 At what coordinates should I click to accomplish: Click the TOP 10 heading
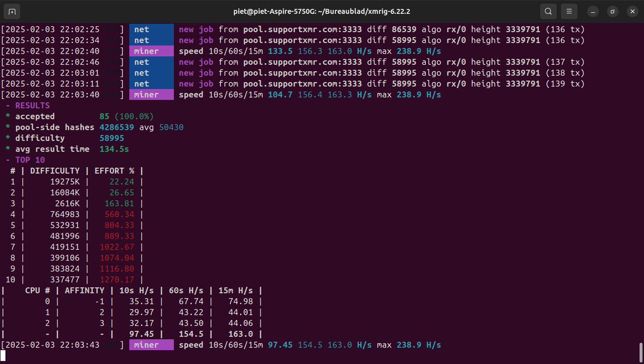pos(30,160)
